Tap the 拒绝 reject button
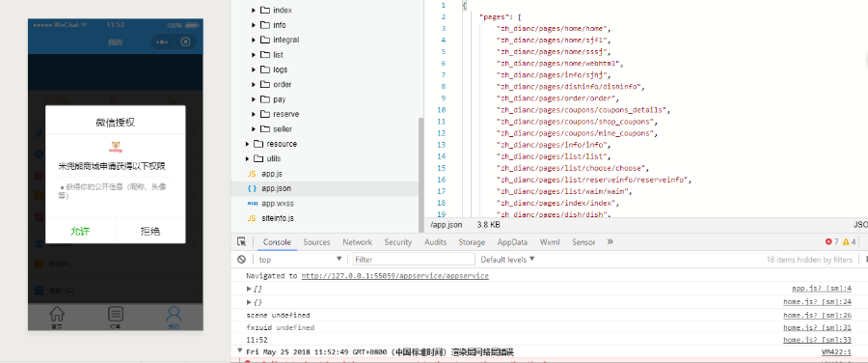Screen dimensions: 868x363 click(x=150, y=231)
